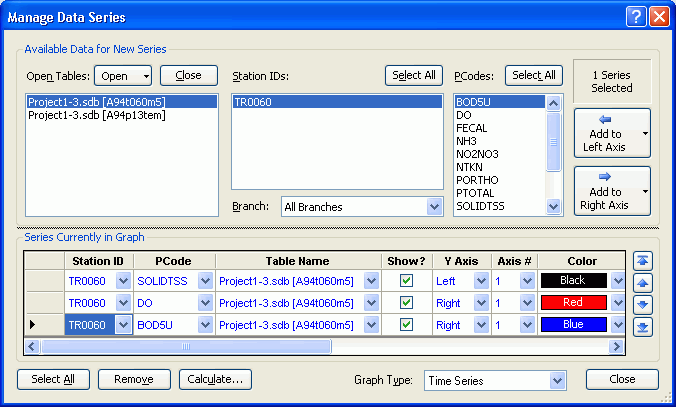Open the Open Tables dropdown button
The width and height of the screenshot is (676, 407).
[x=123, y=76]
